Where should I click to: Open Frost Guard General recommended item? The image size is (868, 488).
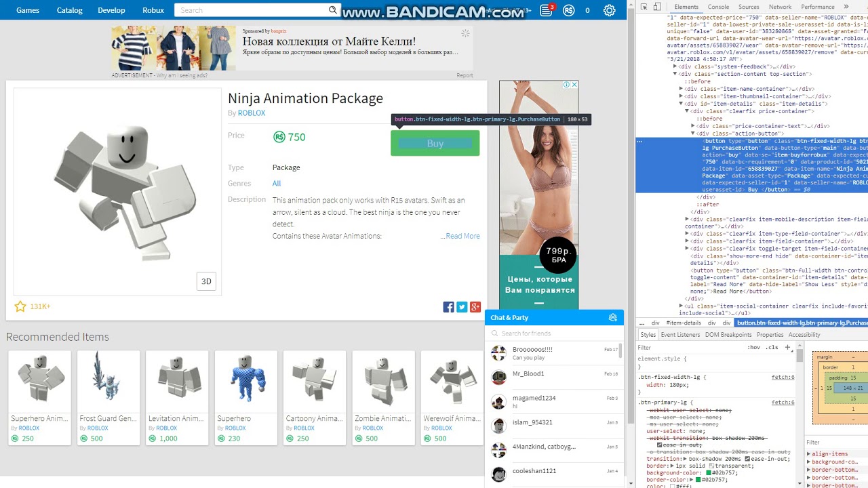pyautogui.click(x=108, y=398)
